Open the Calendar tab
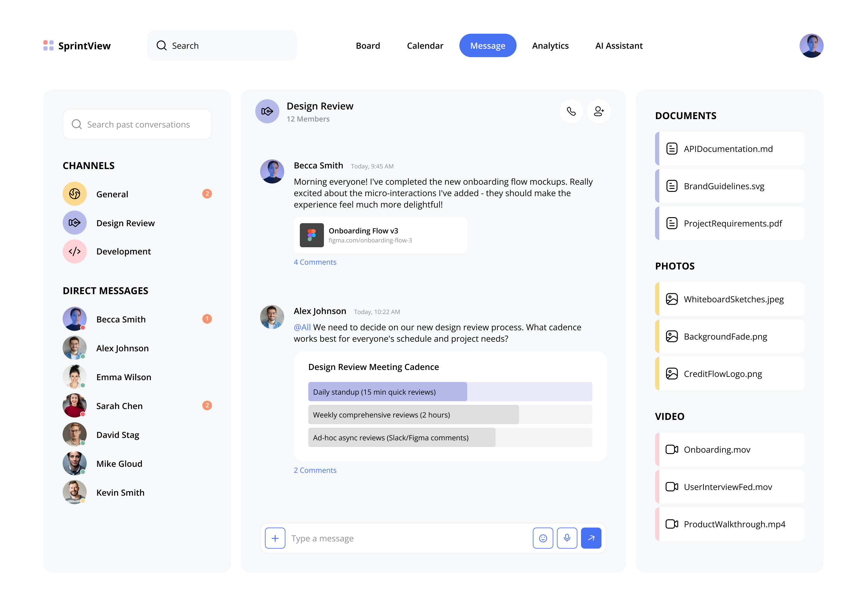The width and height of the screenshot is (867, 616). (425, 45)
